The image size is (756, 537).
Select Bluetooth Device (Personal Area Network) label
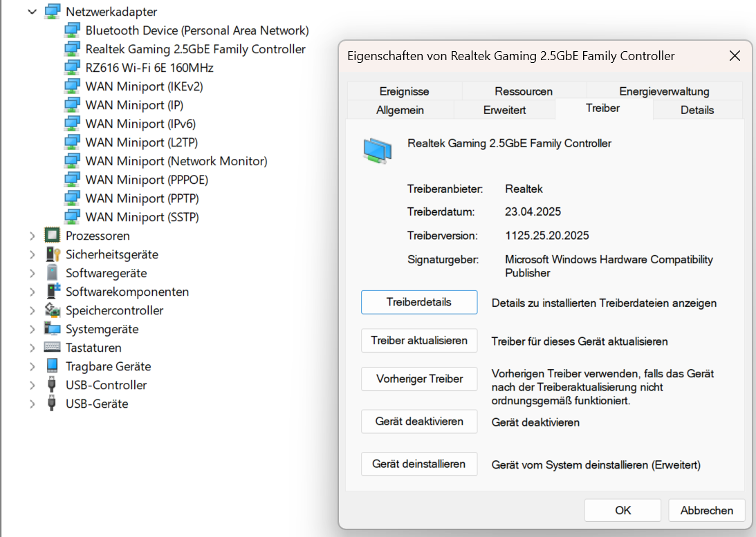197,30
